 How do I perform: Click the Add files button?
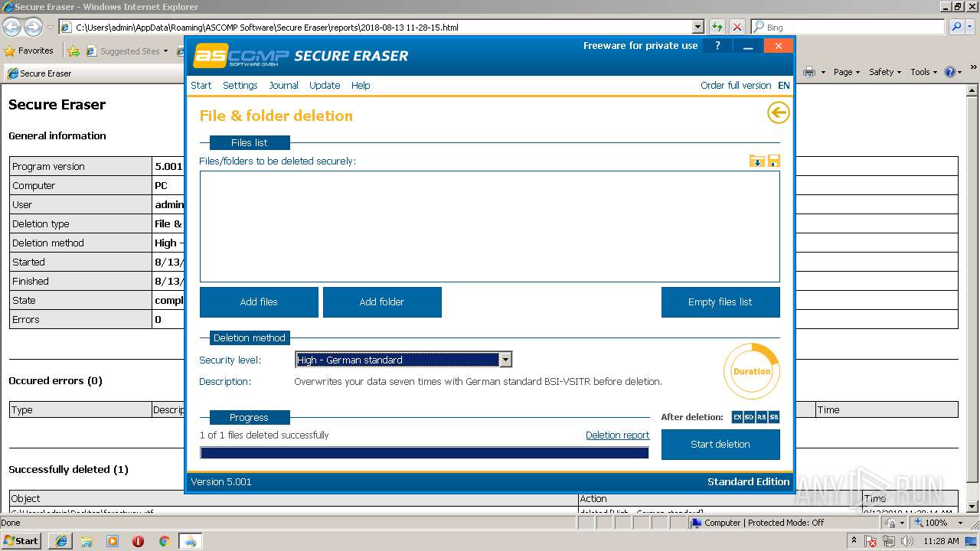(259, 302)
